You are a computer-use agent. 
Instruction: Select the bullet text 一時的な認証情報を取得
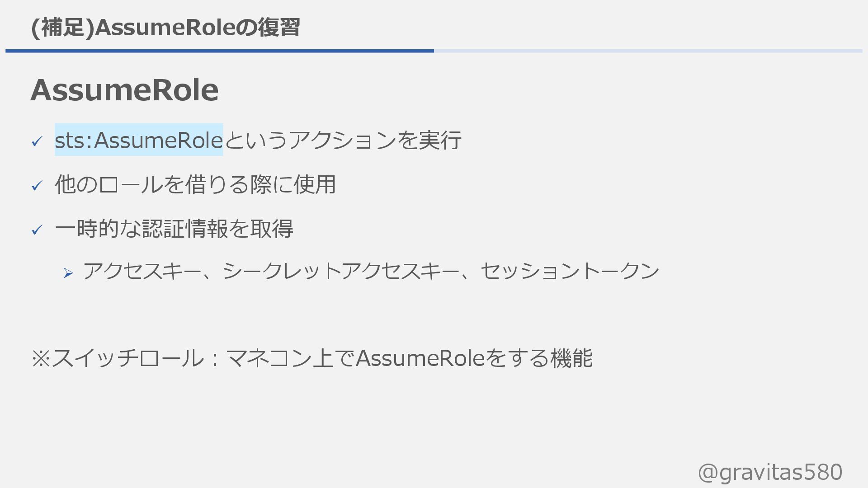click(174, 229)
